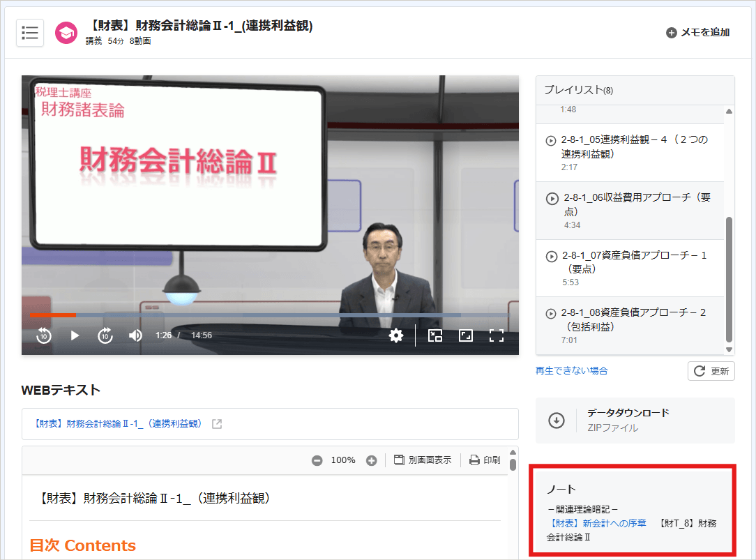Click playlist scrollbar down arrow
This screenshot has width=756, height=560.
tap(729, 350)
